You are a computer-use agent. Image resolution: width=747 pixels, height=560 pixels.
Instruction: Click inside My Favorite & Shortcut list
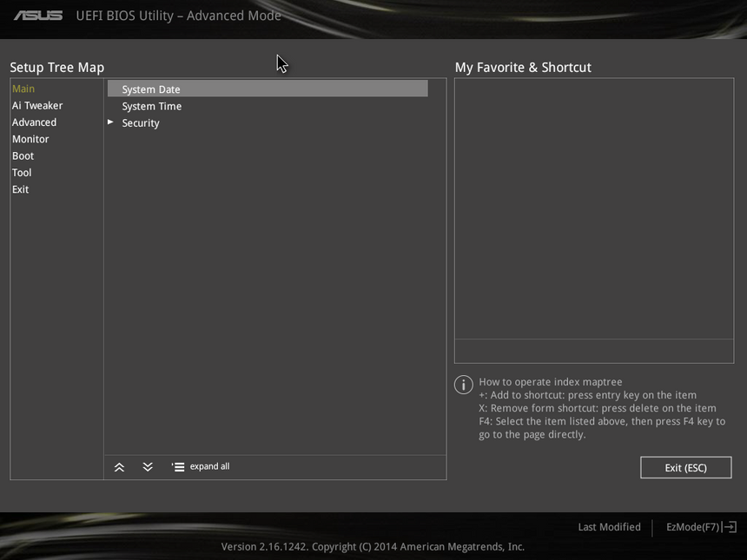593,208
